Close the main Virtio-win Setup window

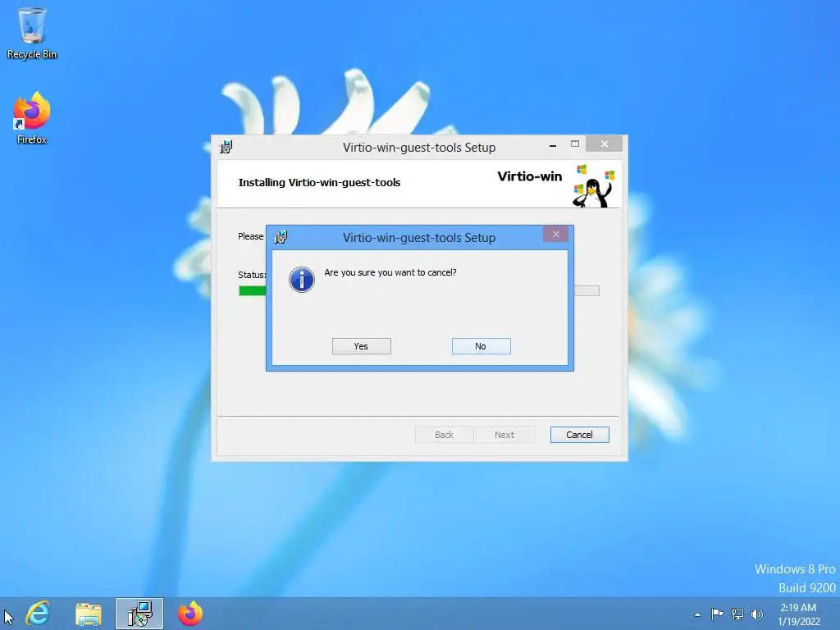click(605, 144)
